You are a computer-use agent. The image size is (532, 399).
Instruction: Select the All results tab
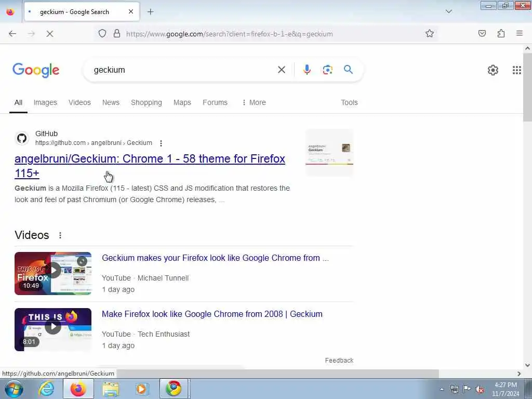[18, 102]
